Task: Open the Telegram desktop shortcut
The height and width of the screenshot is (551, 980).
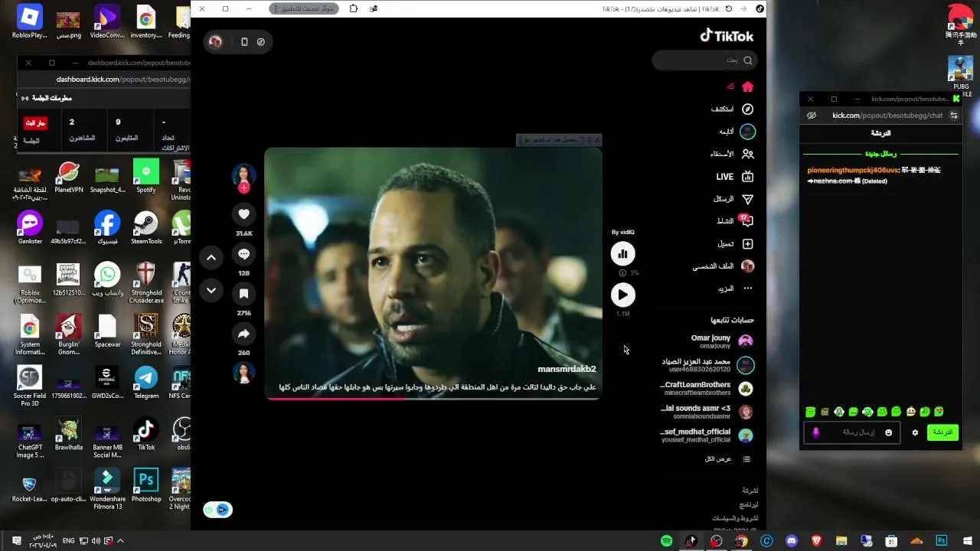Action: point(145,382)
